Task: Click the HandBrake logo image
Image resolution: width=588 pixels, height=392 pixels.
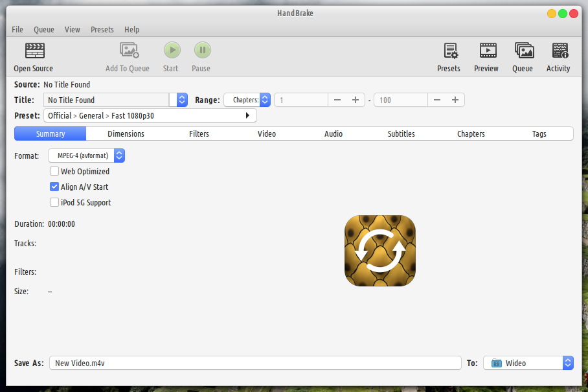Action: click(x=380, y=251)
